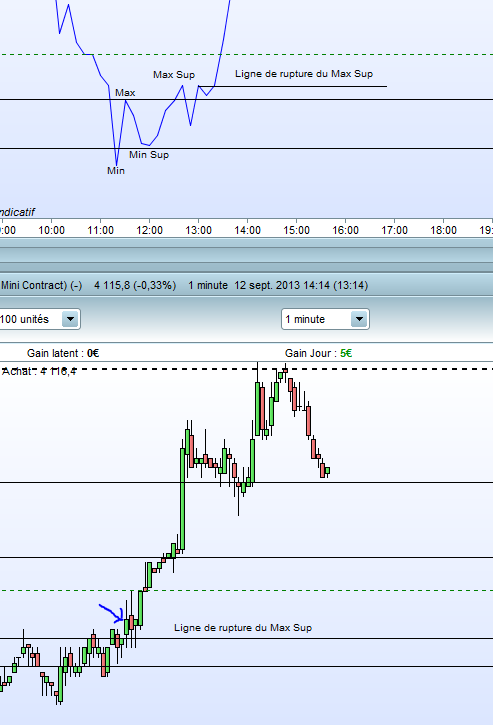Click the 16:00 time axis label
Screen dimensions: 493x725
[345, 230]
